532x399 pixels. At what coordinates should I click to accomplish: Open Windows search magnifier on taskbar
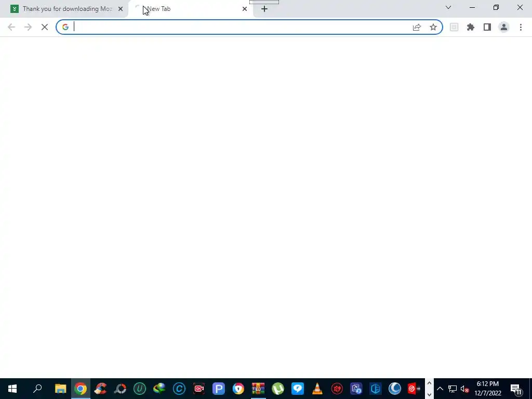click(x=37, y=389)
